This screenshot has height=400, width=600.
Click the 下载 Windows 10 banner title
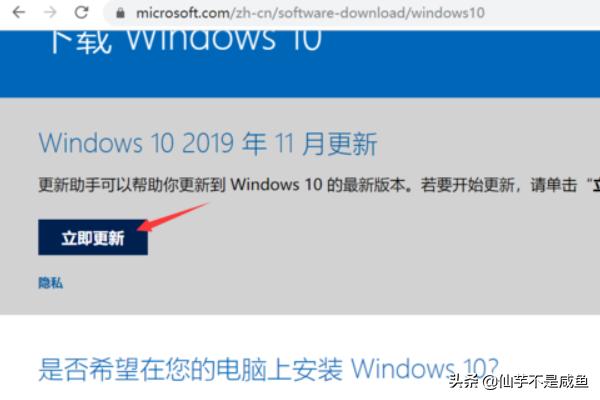tap(186, 41)
